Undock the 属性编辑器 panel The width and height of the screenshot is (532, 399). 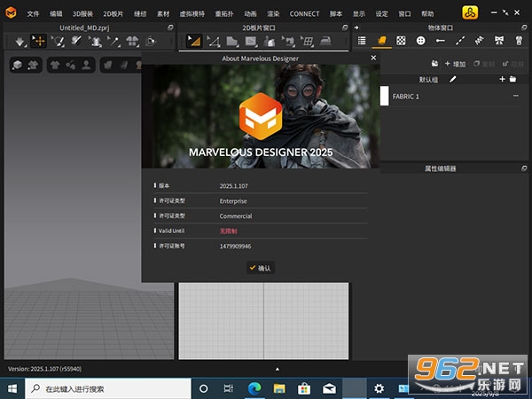524,168
